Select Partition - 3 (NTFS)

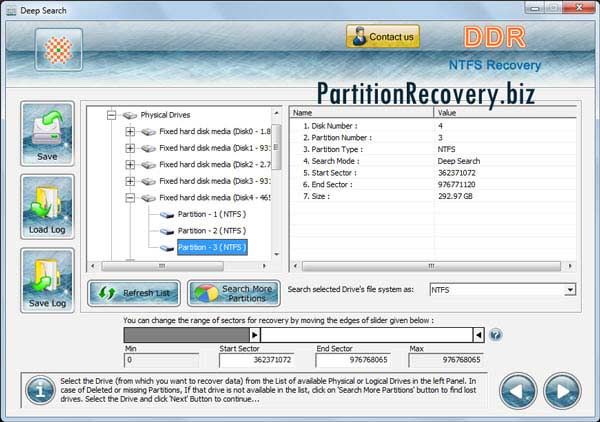212,247
